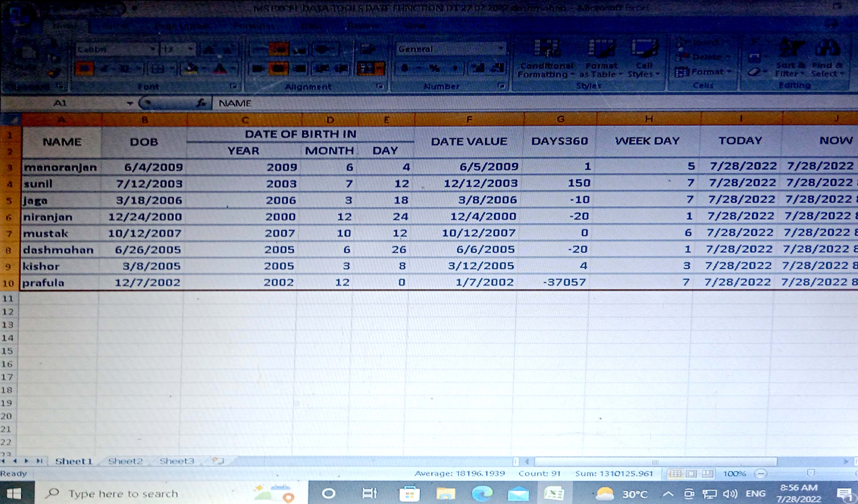Click the zoom out minus button

761,473
